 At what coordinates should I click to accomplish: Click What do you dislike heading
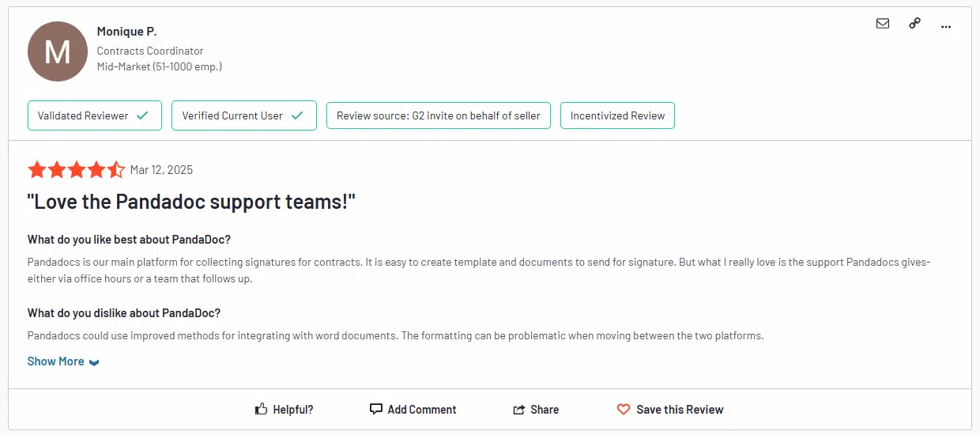[x=124, y=313]
